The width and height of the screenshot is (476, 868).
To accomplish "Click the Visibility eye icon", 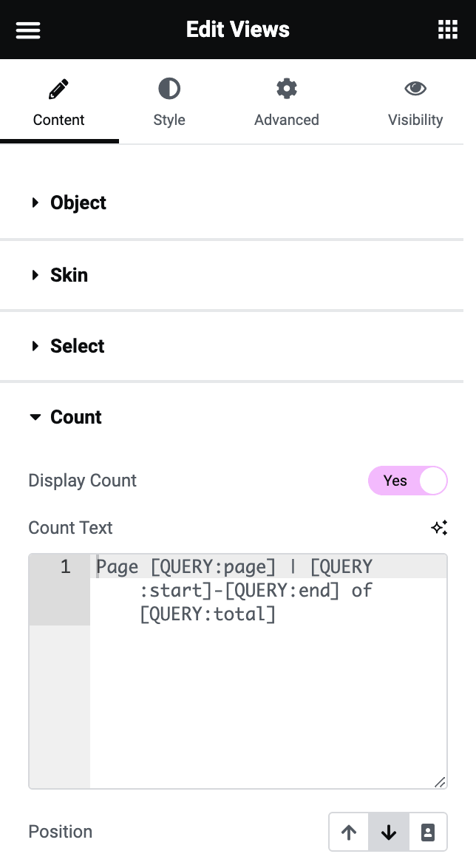I will coord(415,89).
